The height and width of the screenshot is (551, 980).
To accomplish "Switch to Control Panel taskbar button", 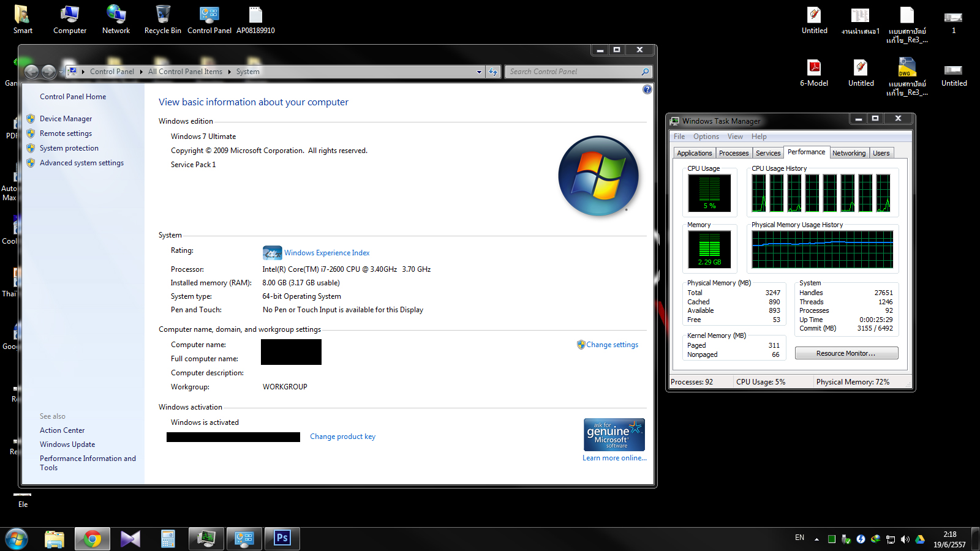I will 244,539.
